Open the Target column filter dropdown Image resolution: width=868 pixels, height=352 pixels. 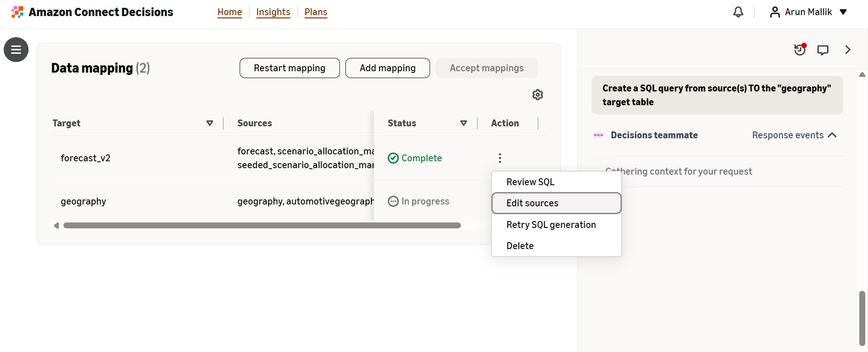pyautogui.click(x=210, y=123)
